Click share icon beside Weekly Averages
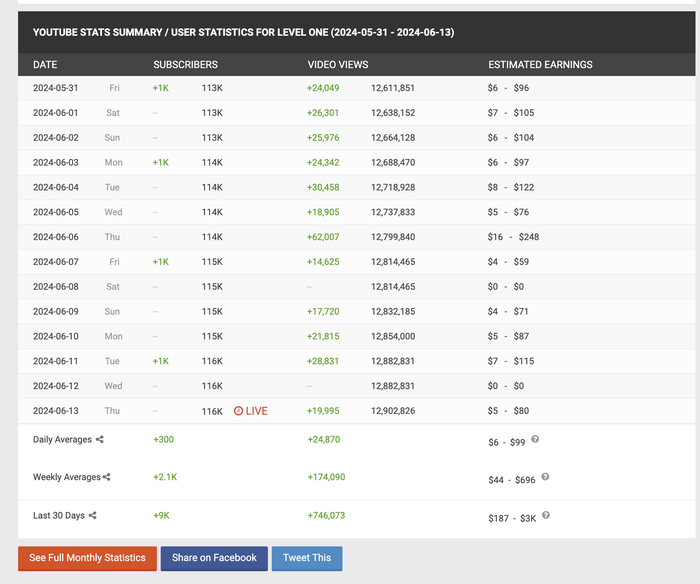Image resolution: width=700 pixels, height=584 pixels. [x=106, y=477]
